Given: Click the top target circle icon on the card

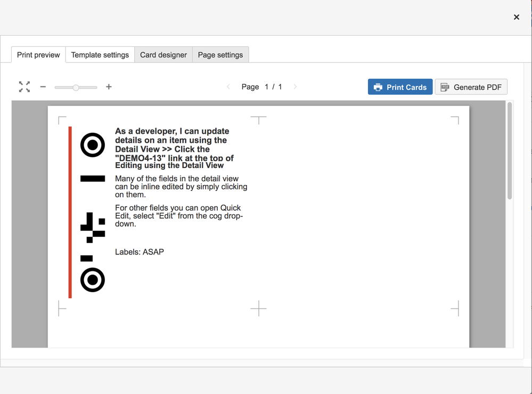Looking at the screenshot, I should pyautogui.click(x=93, y=145).
